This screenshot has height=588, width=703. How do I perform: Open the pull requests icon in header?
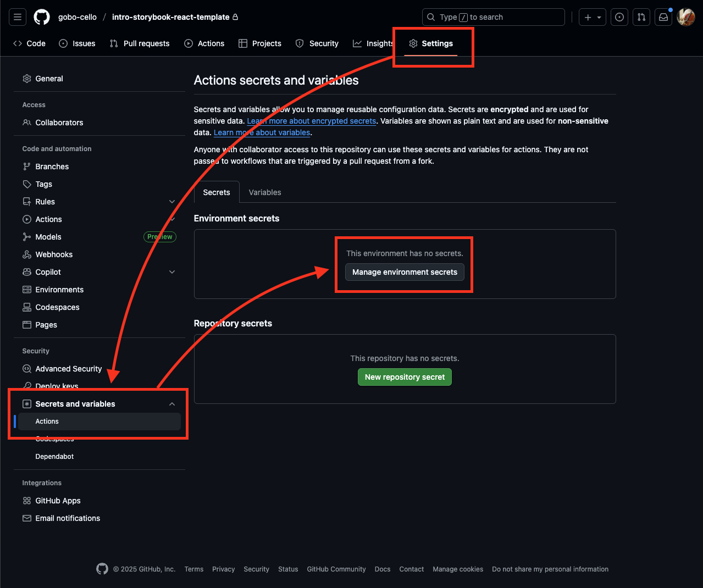(x=641, y=17)
